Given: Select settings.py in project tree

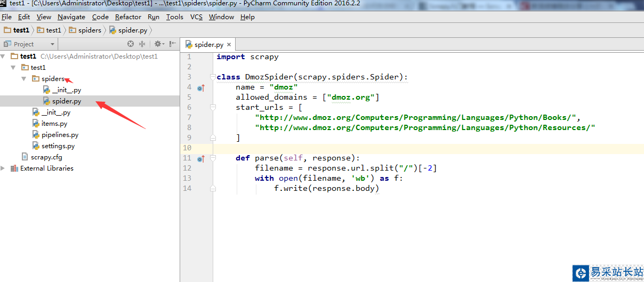Looking at the screenshot, I should (58, 146).
